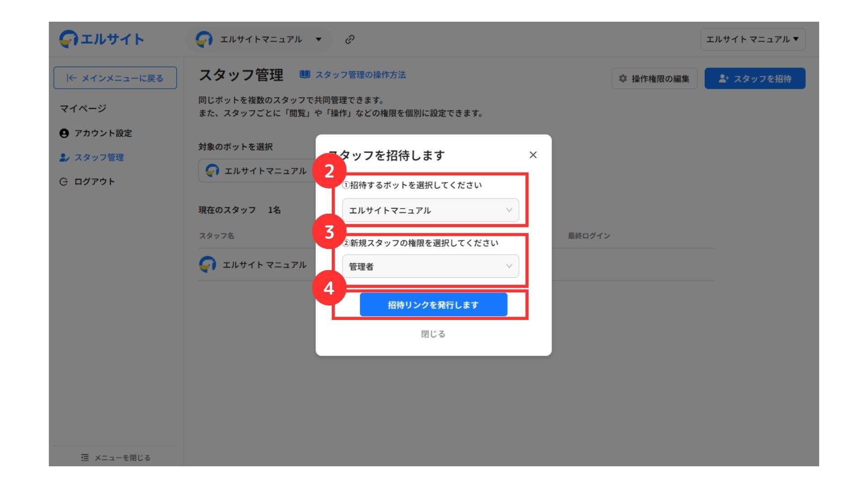Click スタッフを招待 button
The width and height of the screenshot is (868, 488).
click(755, 79)
